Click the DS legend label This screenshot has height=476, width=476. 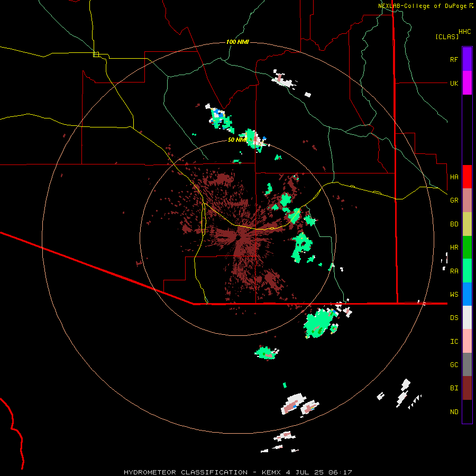point(454,318)
